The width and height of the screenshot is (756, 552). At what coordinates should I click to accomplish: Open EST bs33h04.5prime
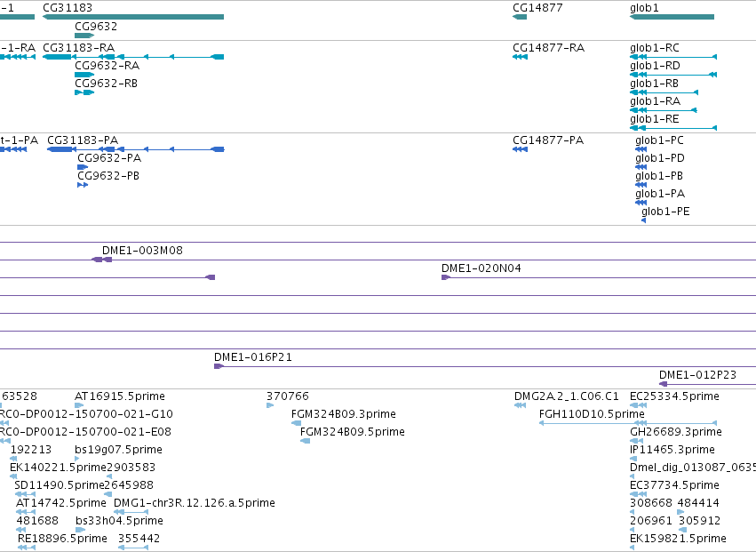[x=120, y=521]
